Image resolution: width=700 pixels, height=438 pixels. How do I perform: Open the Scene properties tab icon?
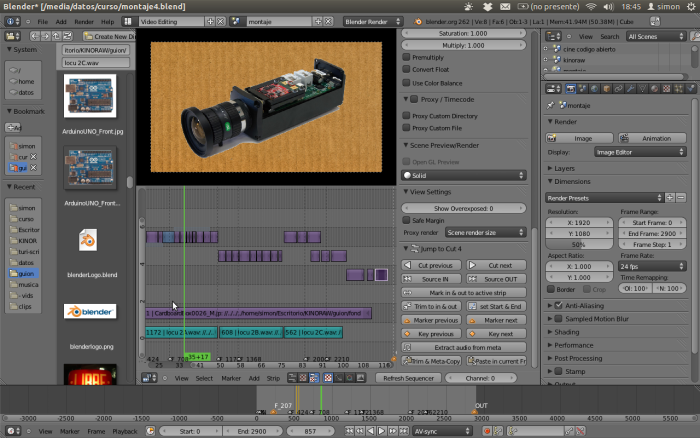click(x=583, y=89)
